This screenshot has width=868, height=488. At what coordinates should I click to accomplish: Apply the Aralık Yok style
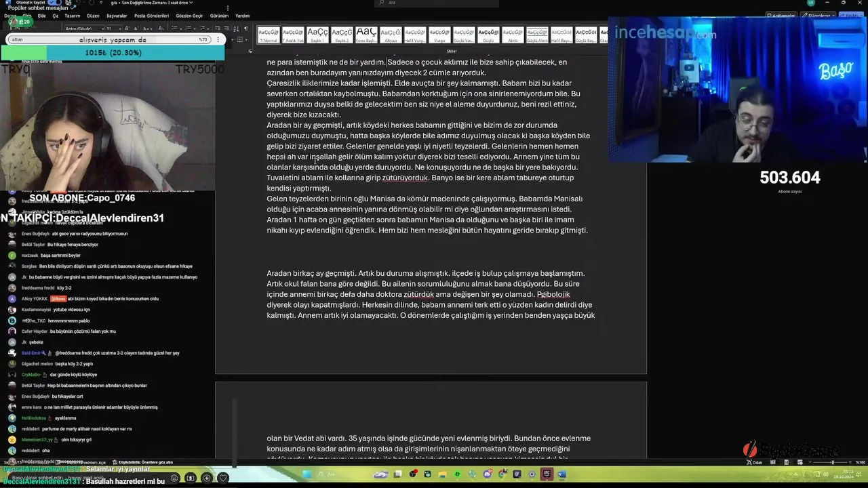click(x=293, y=35)
